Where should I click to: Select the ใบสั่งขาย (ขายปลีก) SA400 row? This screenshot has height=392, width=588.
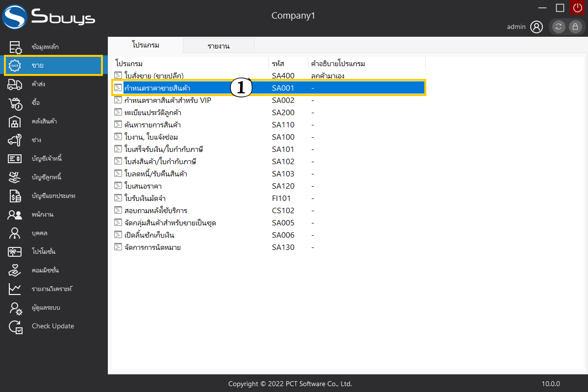(x=154, y=75)
